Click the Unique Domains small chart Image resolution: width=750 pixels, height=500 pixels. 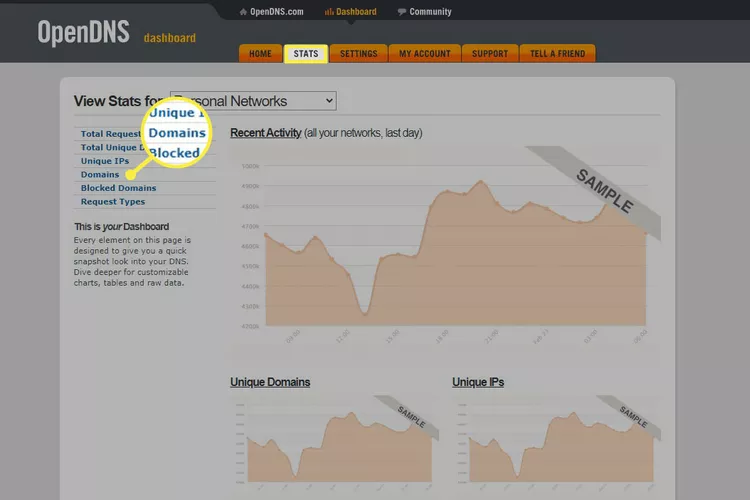(335, 443)
